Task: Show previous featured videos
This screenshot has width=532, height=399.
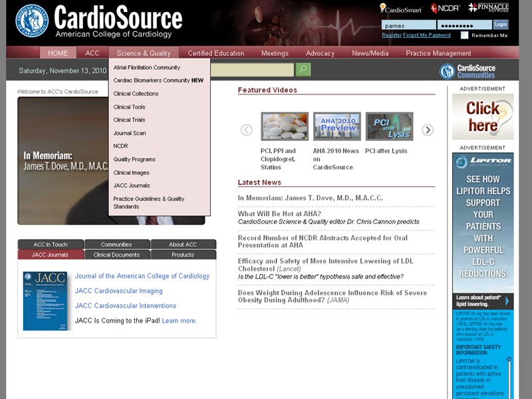Action: point(246,130)
